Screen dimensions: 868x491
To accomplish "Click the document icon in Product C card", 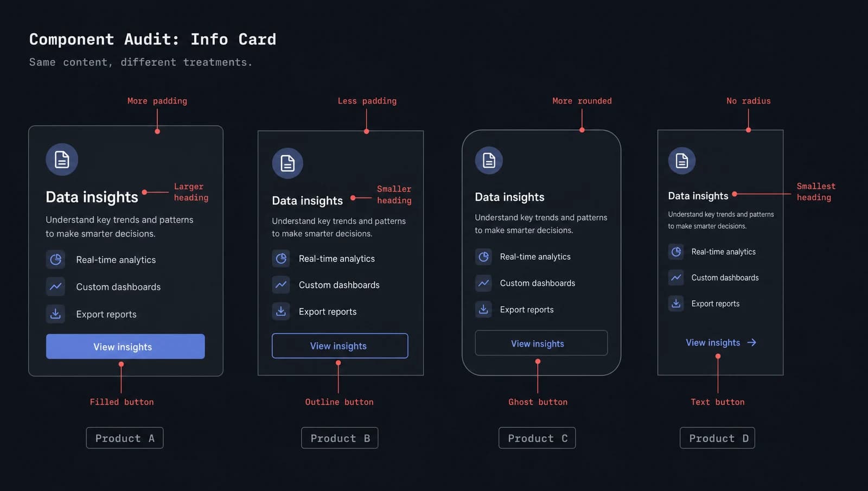I will [x=489, y=161].
